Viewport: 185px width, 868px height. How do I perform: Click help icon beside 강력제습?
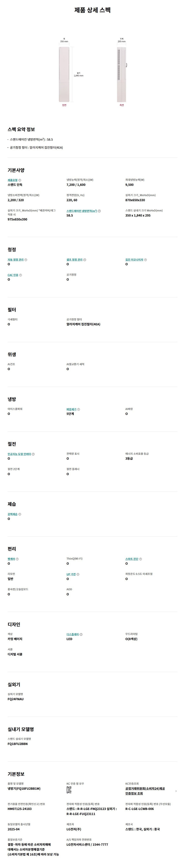20,514
